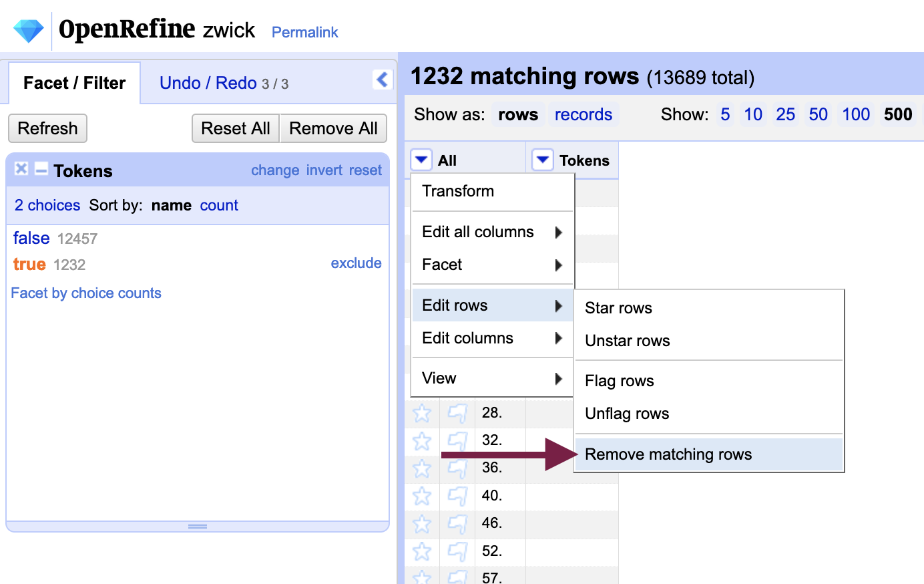The image size is (924, 584).
Task: Flag row 46
Action: click(x=457, y=524)
